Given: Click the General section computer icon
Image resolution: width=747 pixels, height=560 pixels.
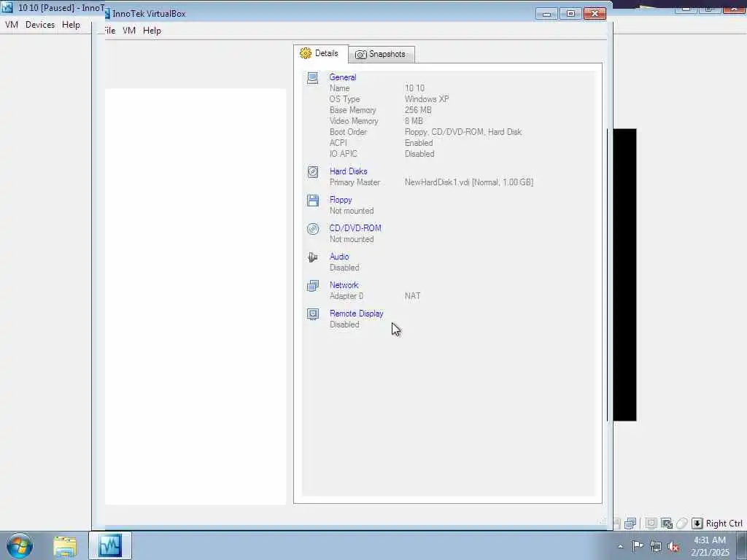Looking at the screenshot, I should (312, 77).
